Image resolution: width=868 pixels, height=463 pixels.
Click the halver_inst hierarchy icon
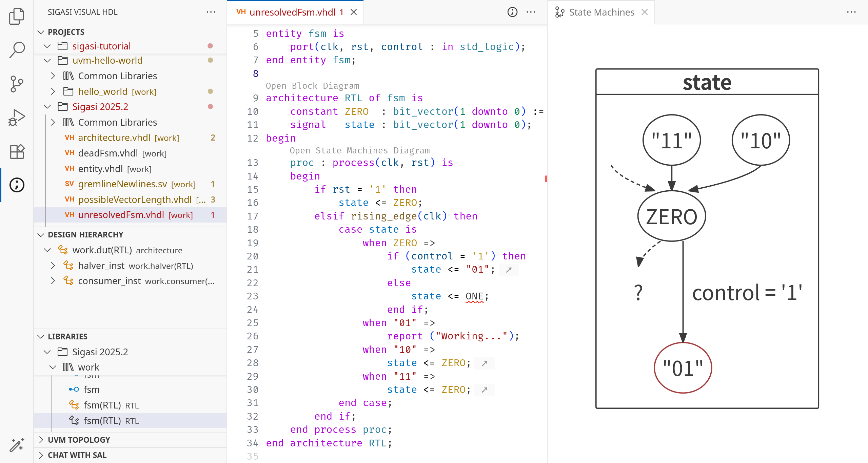68,266
